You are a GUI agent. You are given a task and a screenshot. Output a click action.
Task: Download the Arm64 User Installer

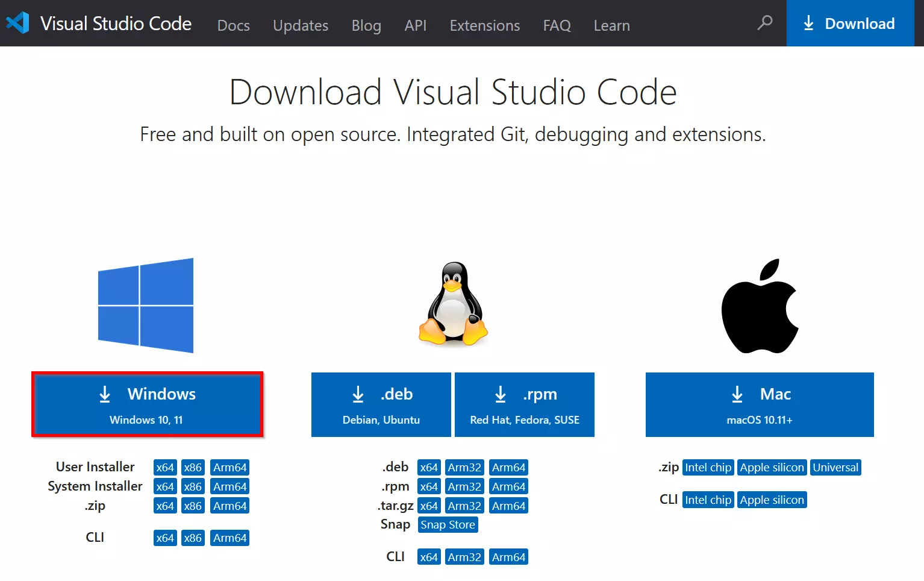click(x=229, y=466)
